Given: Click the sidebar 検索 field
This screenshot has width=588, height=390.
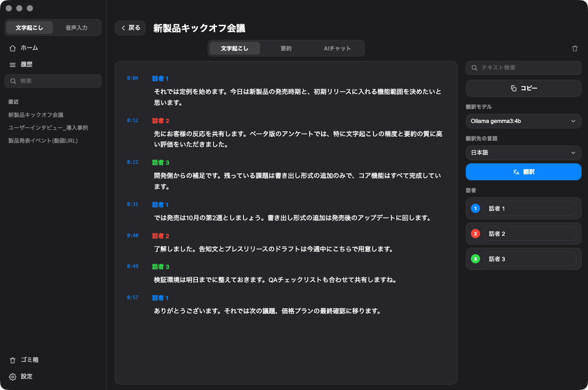Looking at the screenshot, I should 53,81.
